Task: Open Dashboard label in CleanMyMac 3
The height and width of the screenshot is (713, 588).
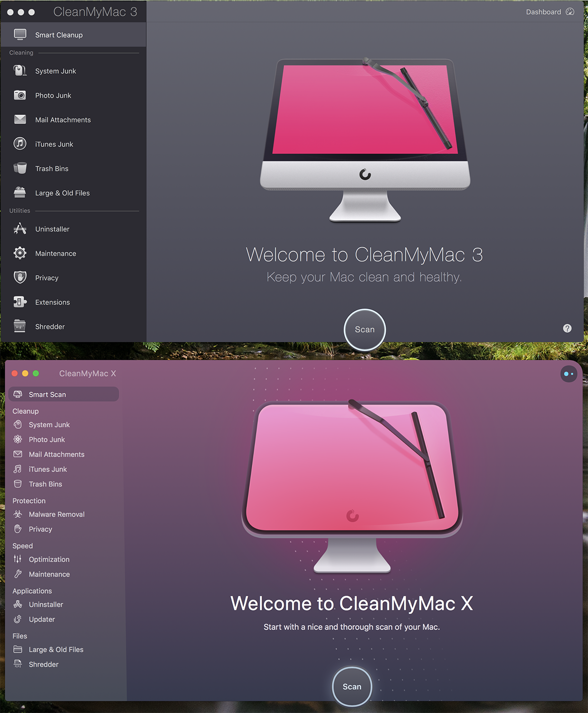Action: 543,12
